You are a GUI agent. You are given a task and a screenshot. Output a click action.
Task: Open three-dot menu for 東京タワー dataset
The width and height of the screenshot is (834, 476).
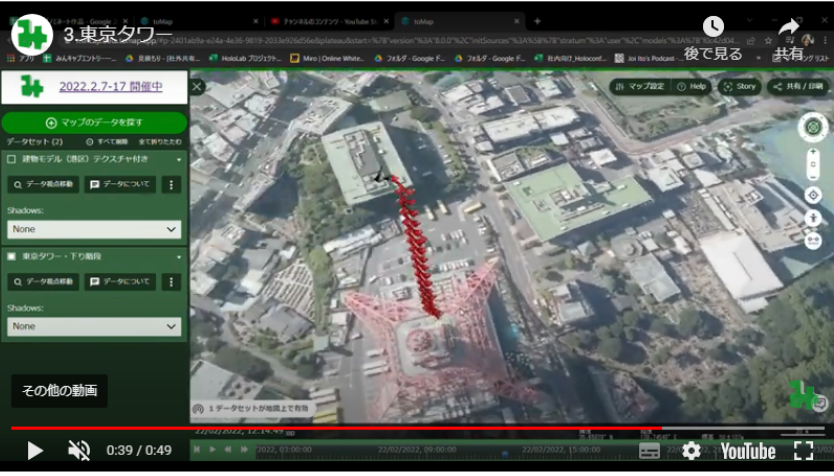(x=171, y=282)
